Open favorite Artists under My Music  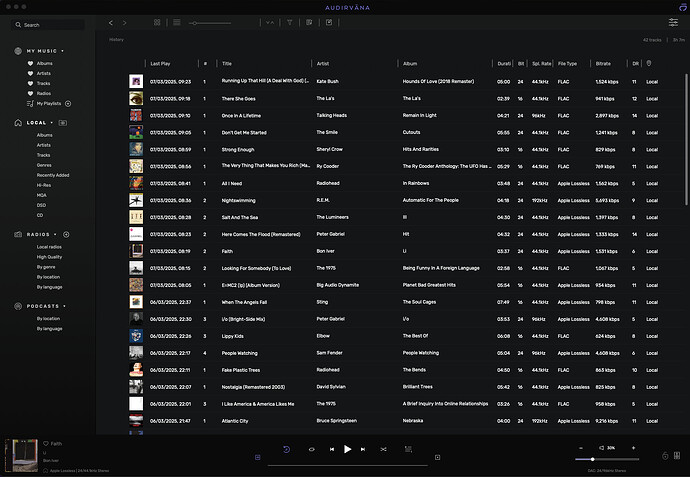tap(44, 73)
